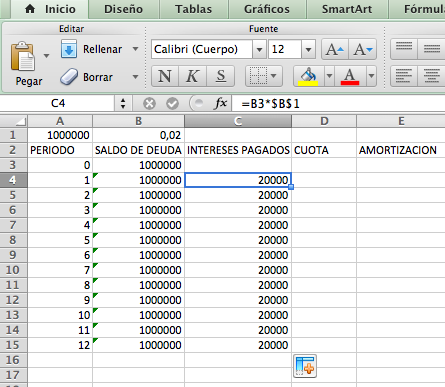Expand the cell borders dropdown arrow
Image resolution: width=445 pixels, height=387 pixels.
[274, 76]
